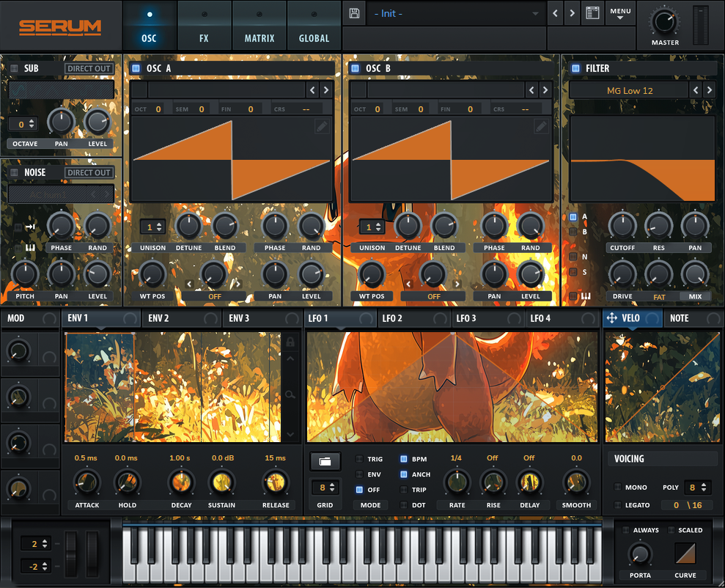Image resolution: width=725 pixels, height=588 pixels.
Task: Click the ENV 1 scroll up chevron
Action: click(290, 359)
